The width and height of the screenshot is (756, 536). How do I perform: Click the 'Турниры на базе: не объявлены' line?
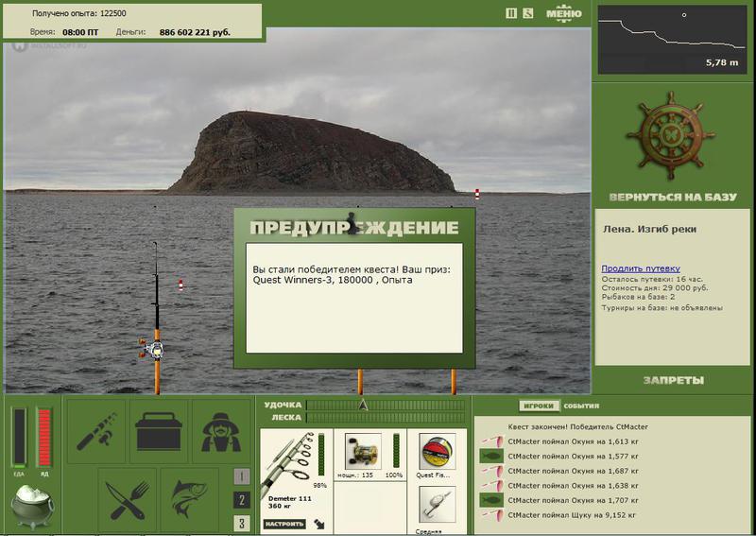pyautogui.click(x=662, y=308)
